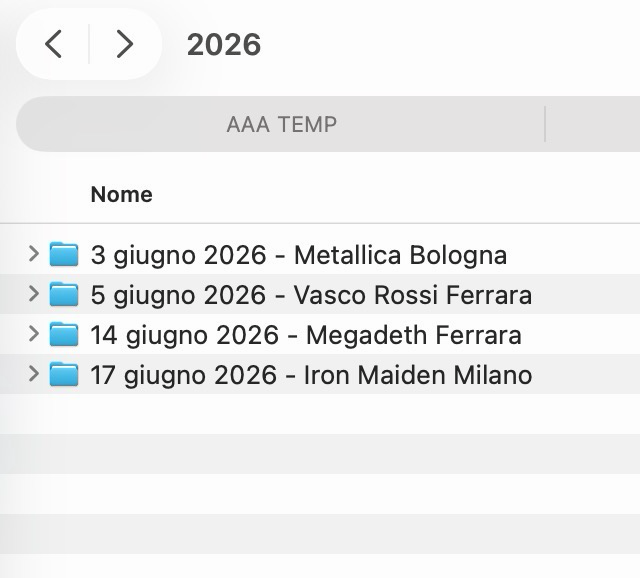Click the blank toolbar space right of 2026
This screenshot has height=578, width=640.
tap(450, 44)
